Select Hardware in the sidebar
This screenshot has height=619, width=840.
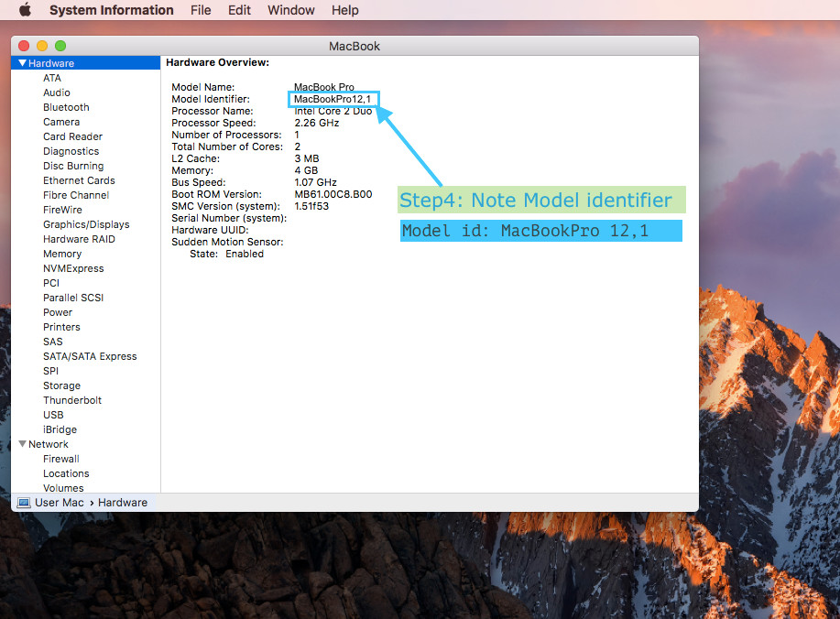click(86, 62)
